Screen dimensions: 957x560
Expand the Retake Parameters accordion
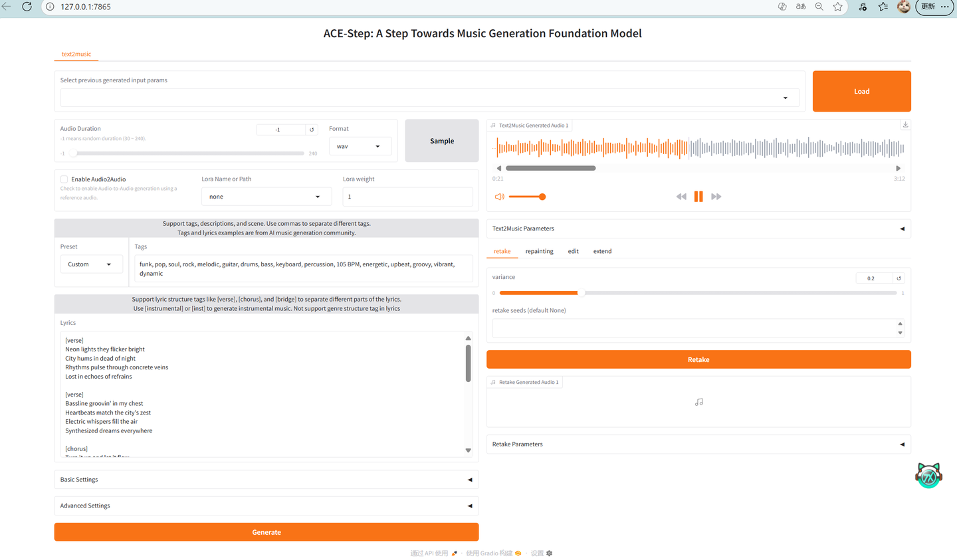click(x=698, y=444)
